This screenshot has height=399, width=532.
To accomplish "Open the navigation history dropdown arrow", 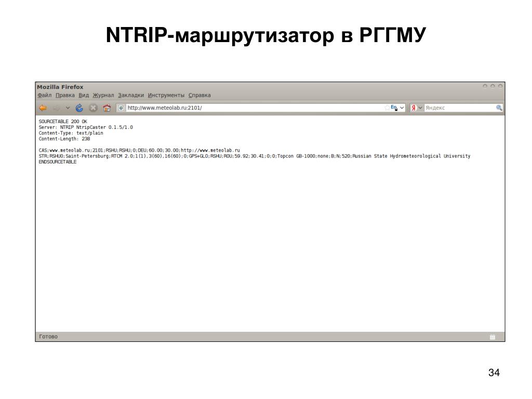I will point(68,108).
